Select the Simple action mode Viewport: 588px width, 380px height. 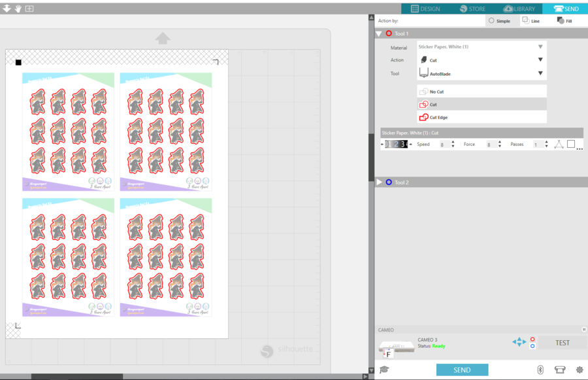[x=501, y=20]
